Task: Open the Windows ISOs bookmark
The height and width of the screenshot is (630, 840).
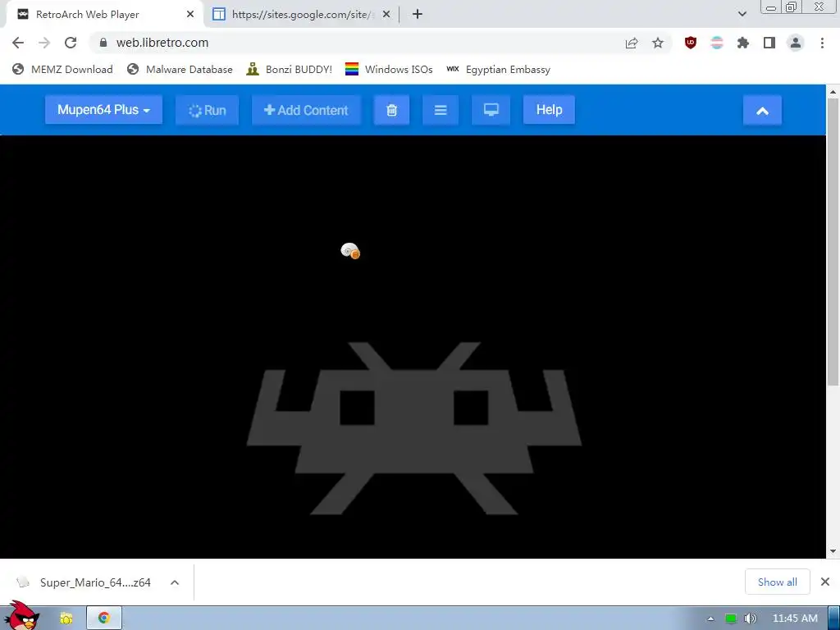Action: (x=389, y=69)
